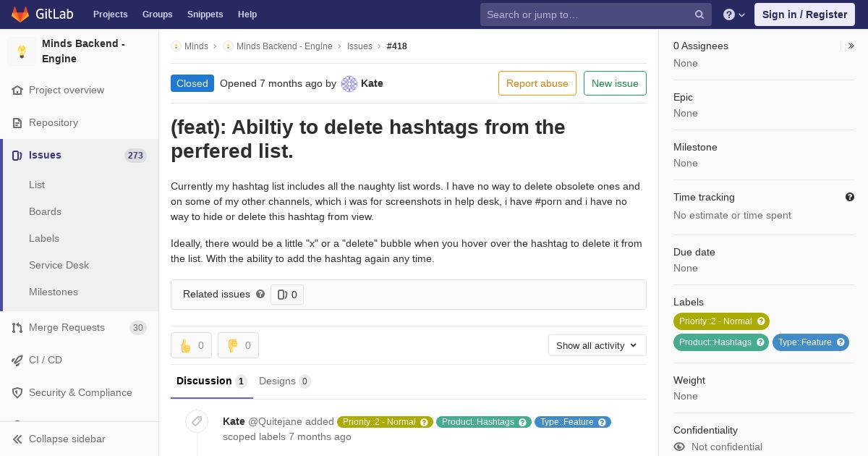Image resolution: width=868 pixels, height=456 pixels.
Task: Open Groups menu in top navbar
Action: (157, 14)
